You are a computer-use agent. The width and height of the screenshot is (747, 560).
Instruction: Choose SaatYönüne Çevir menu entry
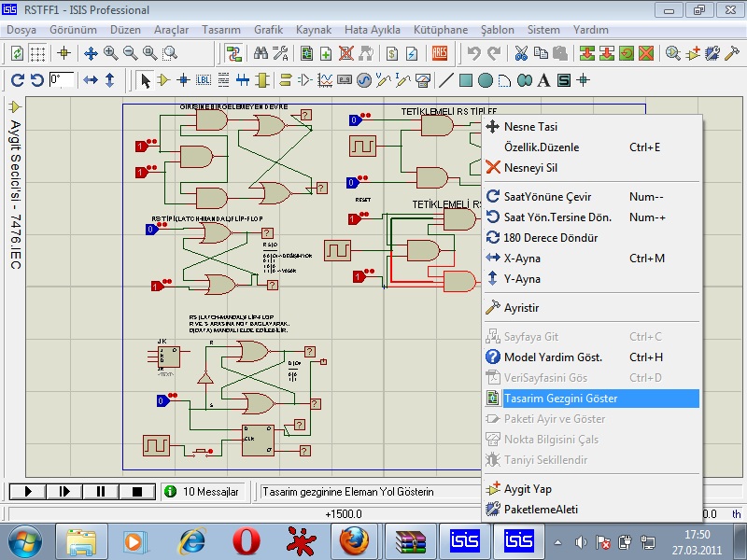pos(591,197)
